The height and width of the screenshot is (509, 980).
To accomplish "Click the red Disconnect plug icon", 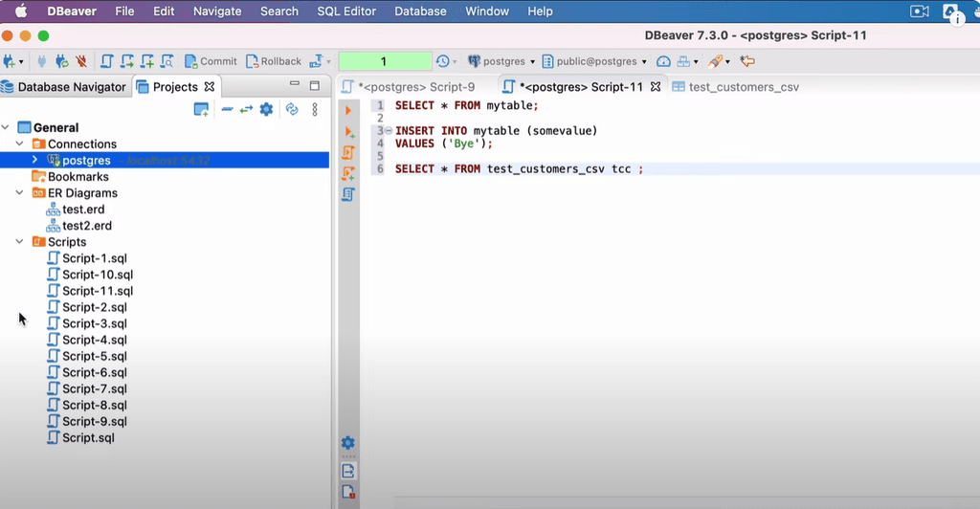I will tap(81, 61).
